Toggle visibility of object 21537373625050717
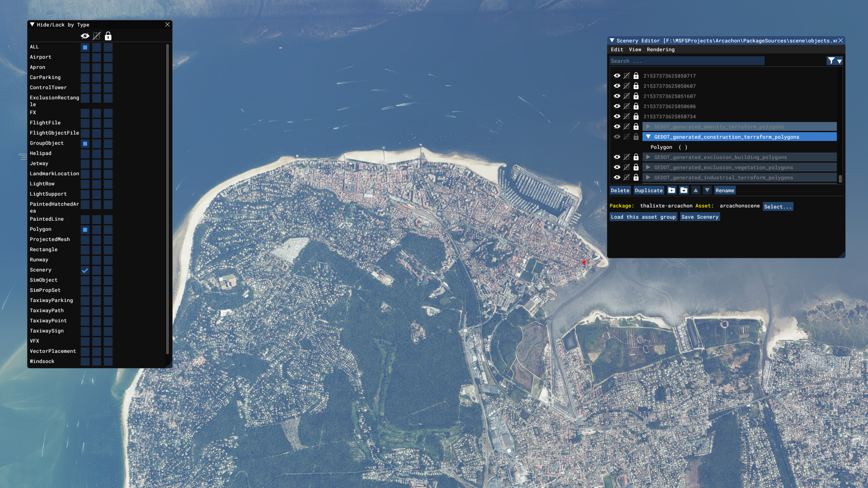The height and width of the screenshot is (488, 868). pyautogui.click(x=617, y=76)
